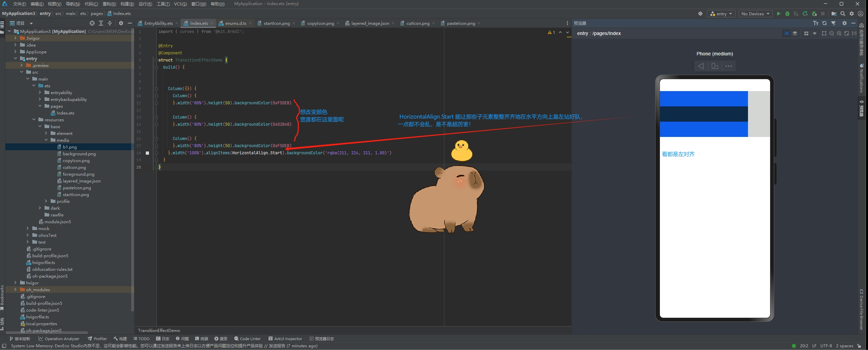Open the Code Linter tool window
Image resolution: width=868 pixels, height=350 pixels.
(x=247, y=338)
